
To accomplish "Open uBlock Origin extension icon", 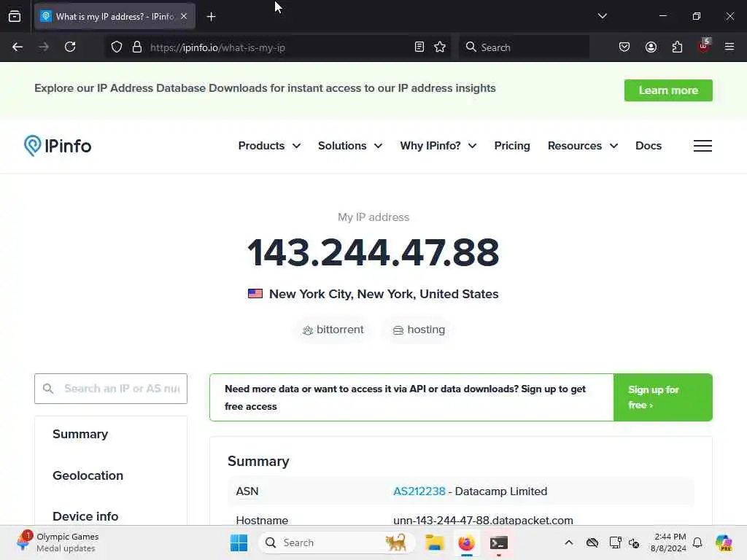I will pyautogui.click(x=704, y=46).
